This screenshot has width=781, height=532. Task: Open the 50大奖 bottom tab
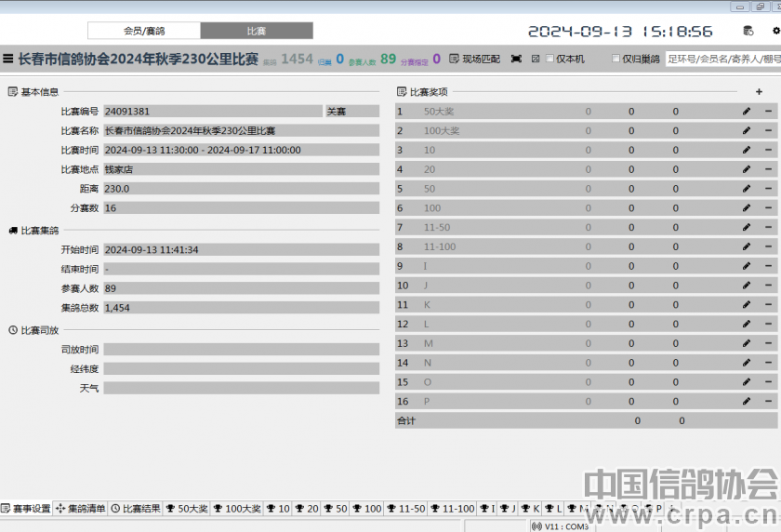pos(187,509)
